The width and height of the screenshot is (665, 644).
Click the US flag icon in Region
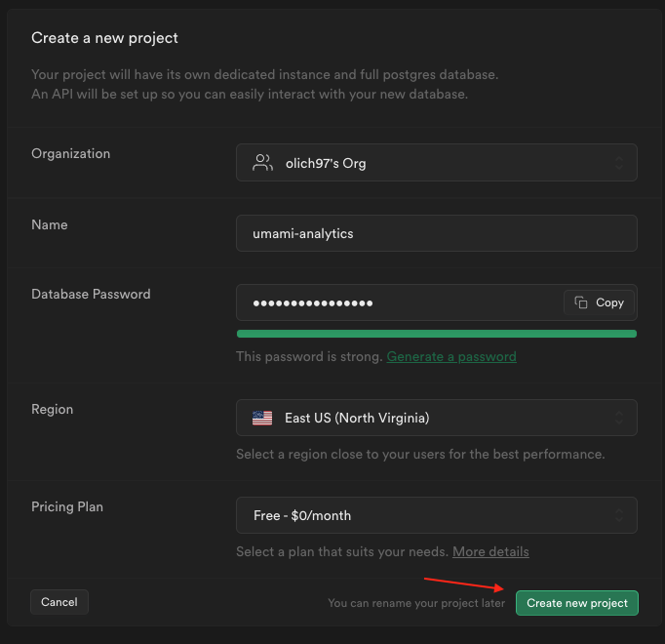262,418
